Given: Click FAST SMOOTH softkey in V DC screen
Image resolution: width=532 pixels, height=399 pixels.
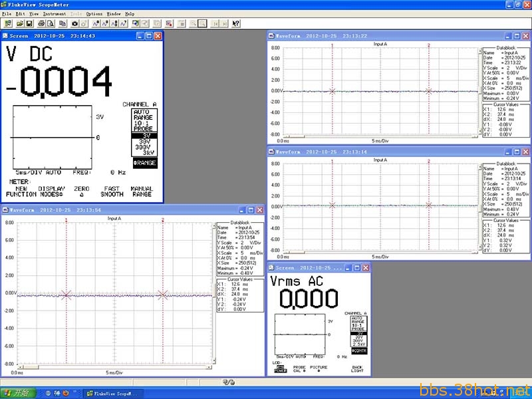Looking at the screenshot, I should click(x=112, y=192).
